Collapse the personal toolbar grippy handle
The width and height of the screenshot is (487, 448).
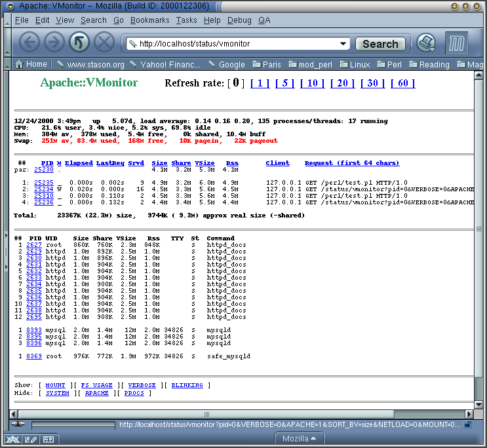click(x=7, y=64)
